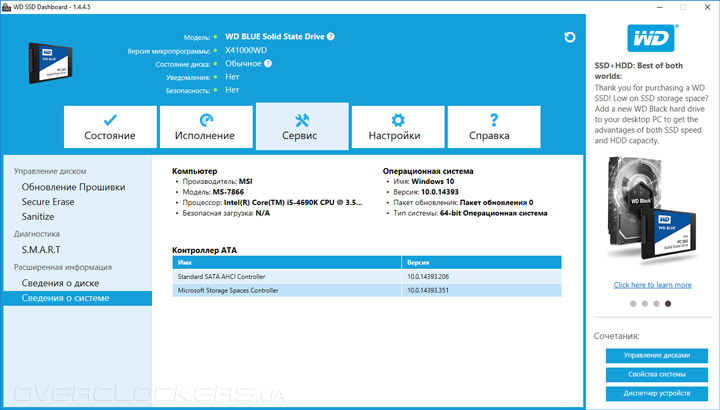Click help icon beside Обычное status

(x=268, y=63)
